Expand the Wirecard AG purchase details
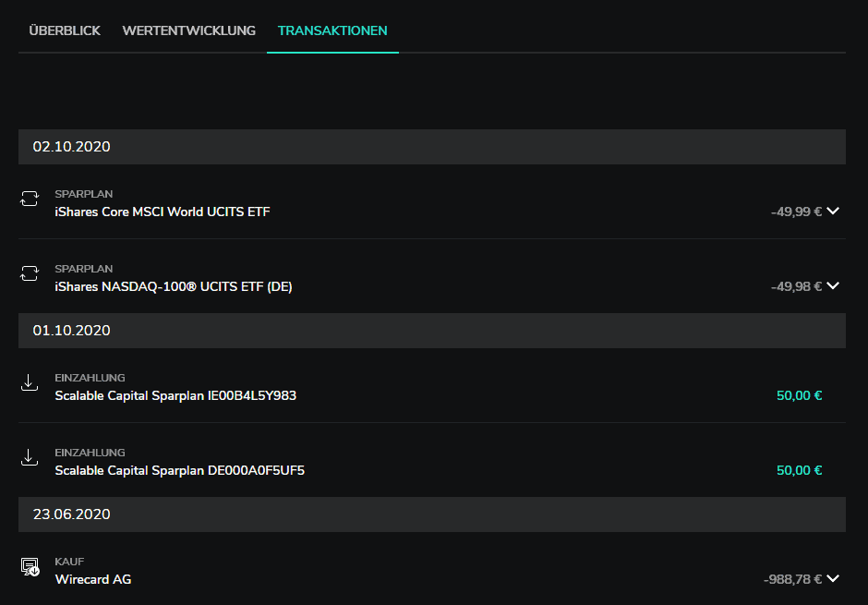Viewport: 868px width, 605px height. click(833, 578)
